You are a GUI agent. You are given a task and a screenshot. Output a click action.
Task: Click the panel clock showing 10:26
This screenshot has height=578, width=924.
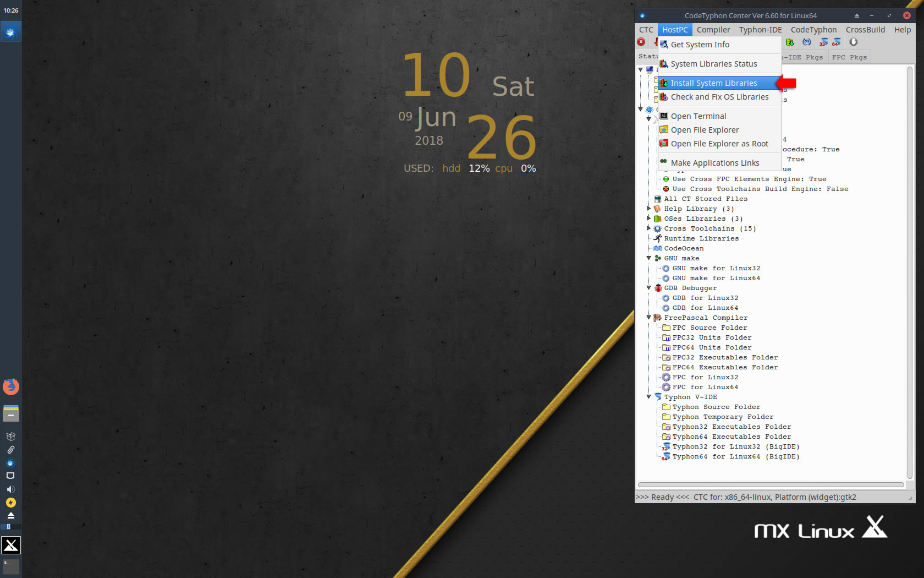[x=10, y=10]
